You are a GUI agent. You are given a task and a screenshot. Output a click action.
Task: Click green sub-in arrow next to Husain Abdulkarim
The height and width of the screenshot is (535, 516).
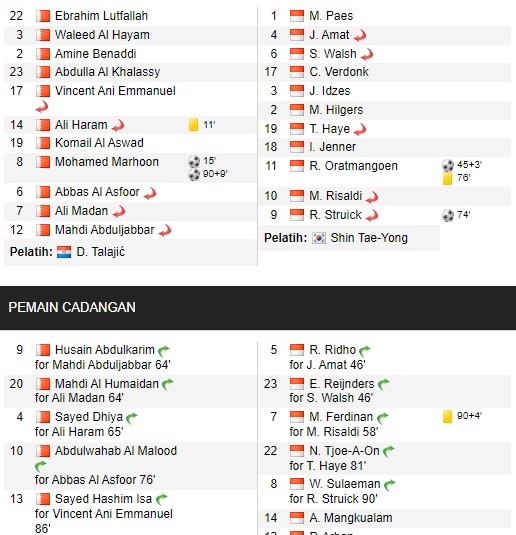(x=164, y=350)
